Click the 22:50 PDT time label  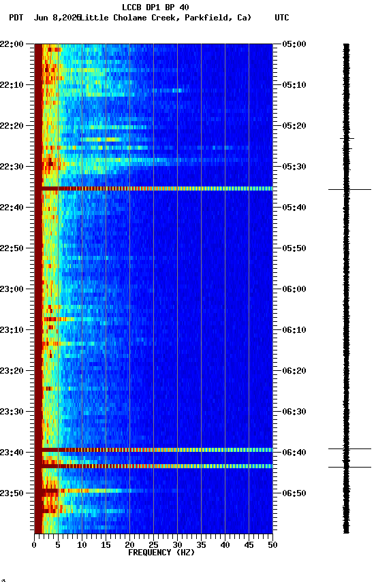tap(12, 248)
